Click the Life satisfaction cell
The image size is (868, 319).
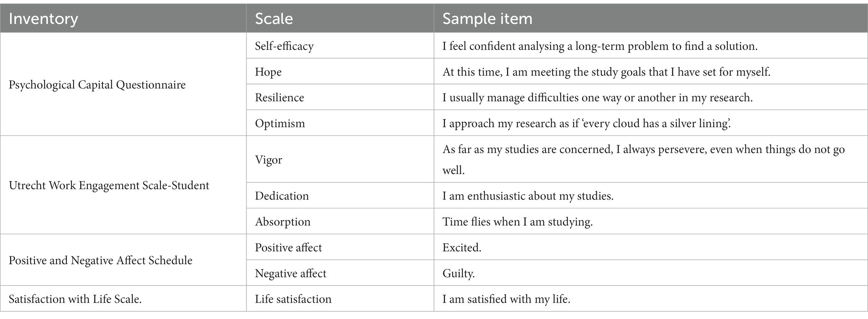pyautogui.click(x=340, y=299)
